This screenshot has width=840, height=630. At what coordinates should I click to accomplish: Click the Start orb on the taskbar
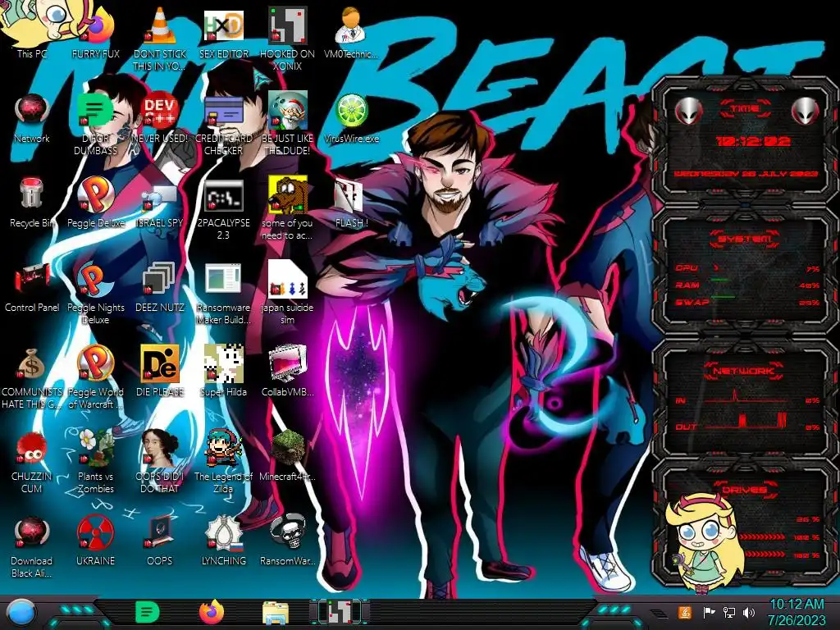pyautogui.click(x=21, y=613)
